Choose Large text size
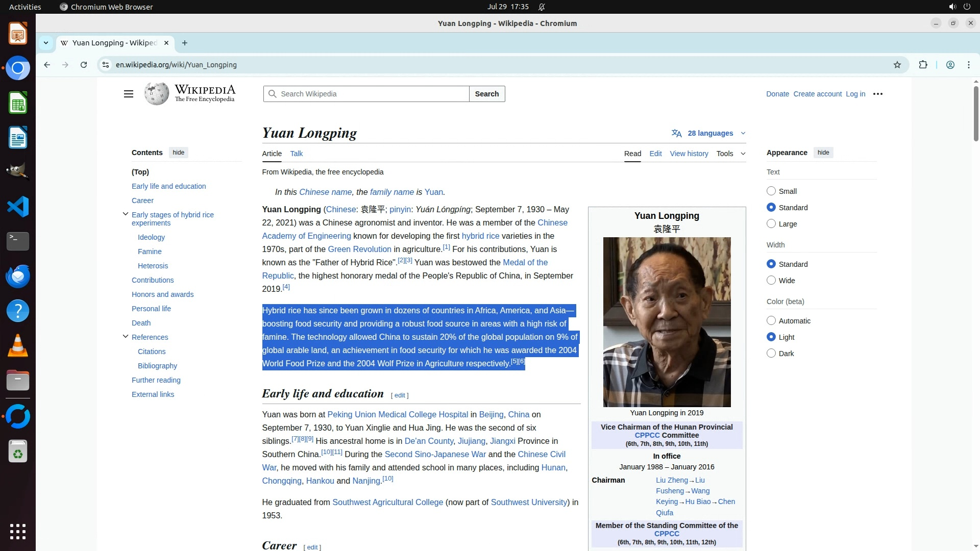 (x=771, y=224)
